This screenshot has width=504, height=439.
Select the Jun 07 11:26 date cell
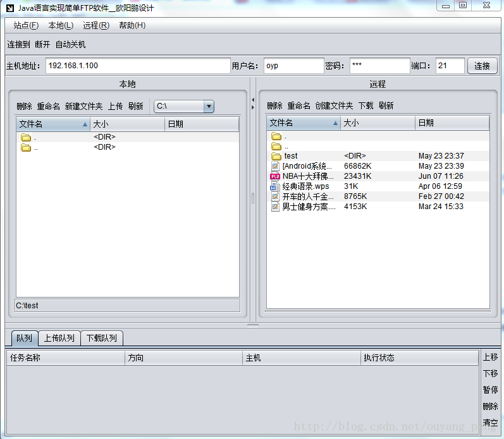coord(441,176)
